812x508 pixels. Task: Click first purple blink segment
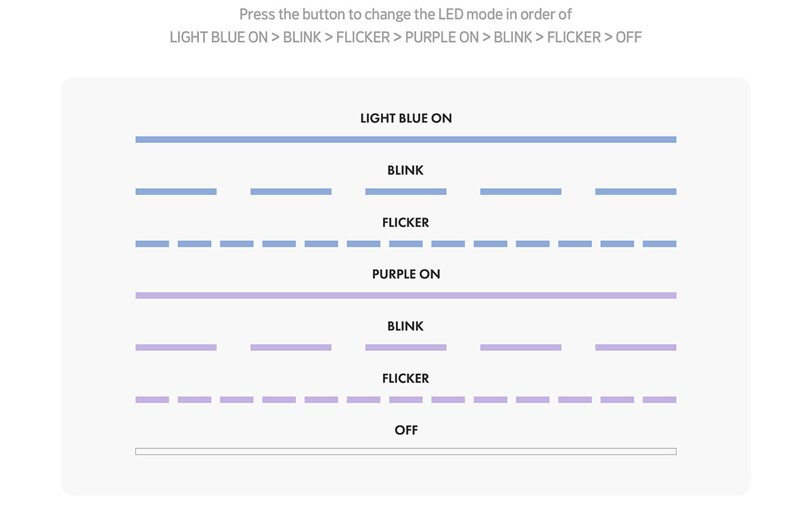click(176, 347)
